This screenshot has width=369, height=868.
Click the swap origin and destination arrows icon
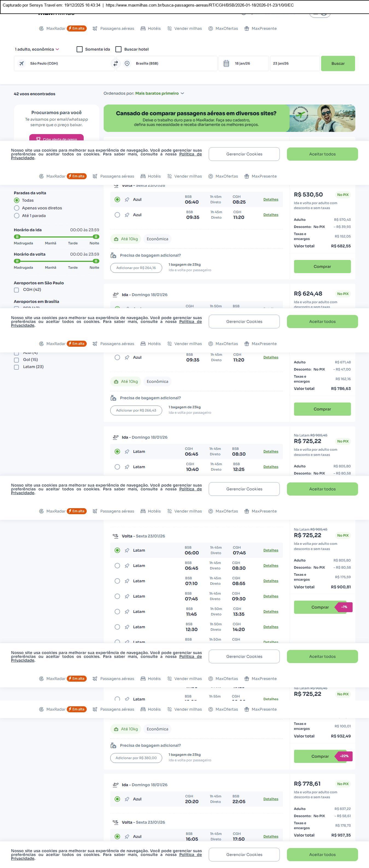point(115,63)
